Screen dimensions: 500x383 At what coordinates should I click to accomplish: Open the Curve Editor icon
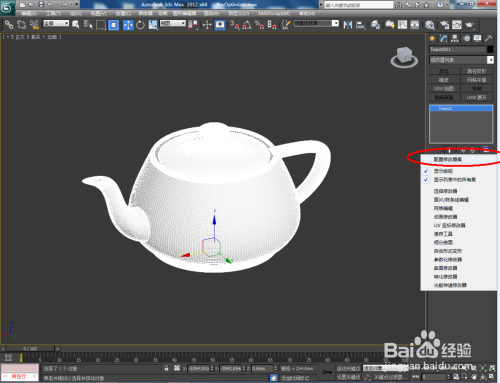[402, 25]
